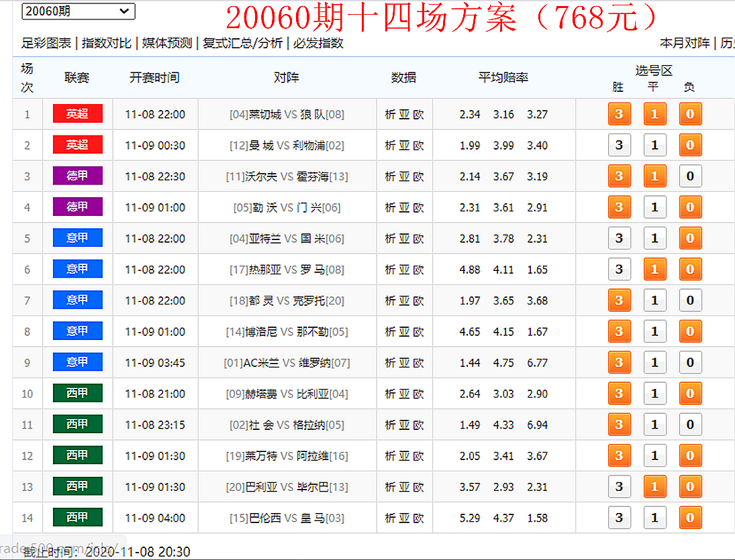Click the purple 德甲 badge in match 3
The image size is (735, 560).
(x=77, y=176)
